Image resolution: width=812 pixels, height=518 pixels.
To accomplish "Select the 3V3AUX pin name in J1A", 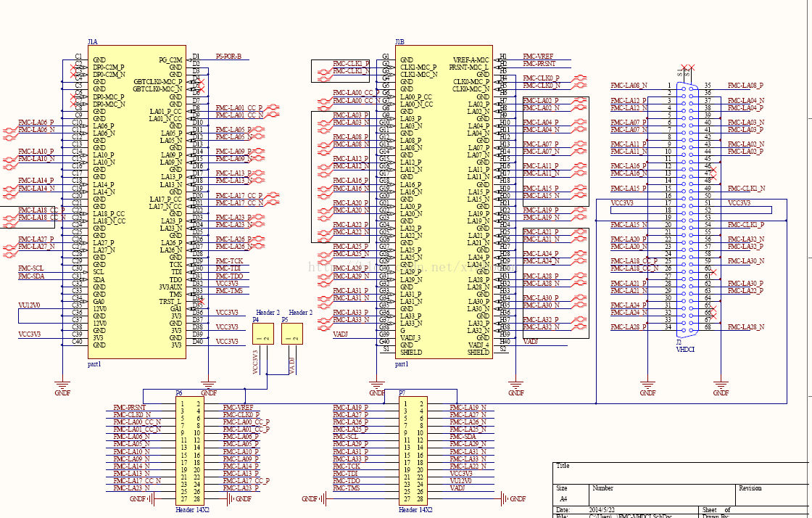I will coord(170,287).
